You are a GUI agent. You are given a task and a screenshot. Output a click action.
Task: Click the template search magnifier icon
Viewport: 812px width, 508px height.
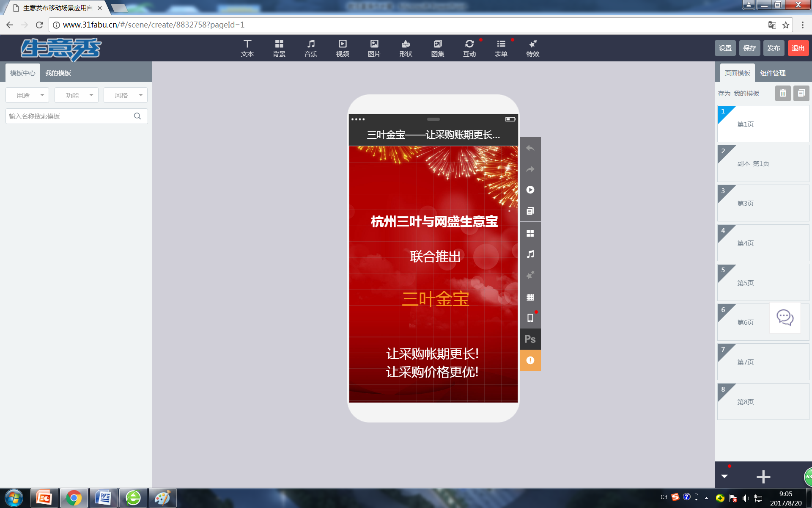[137, 116]
